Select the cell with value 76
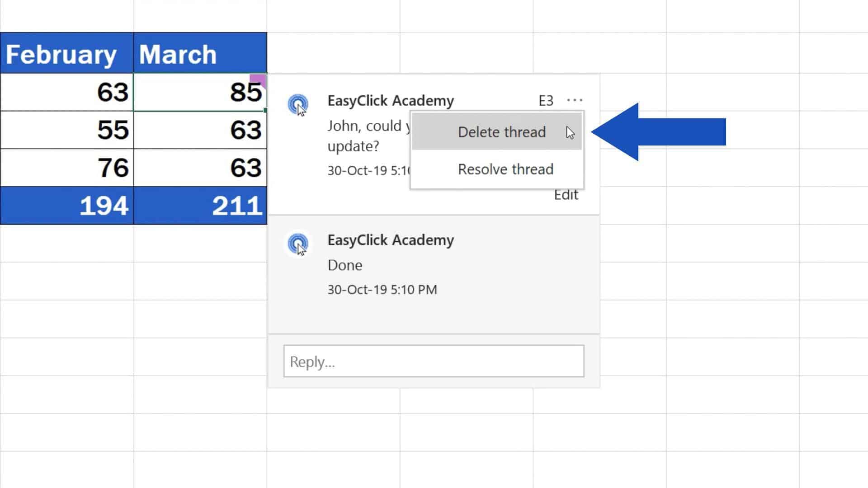This screenshot has height=488, width=868. coord(66,168)
